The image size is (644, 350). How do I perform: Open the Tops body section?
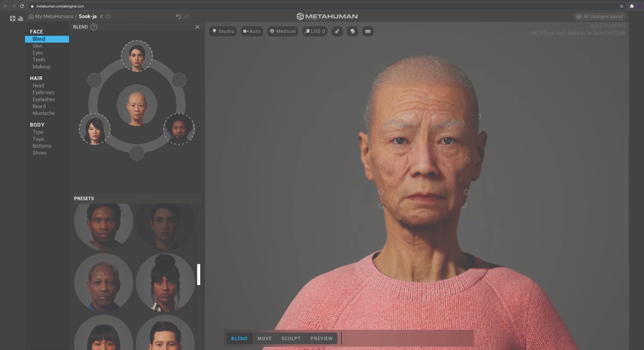[x=38, y=139]
